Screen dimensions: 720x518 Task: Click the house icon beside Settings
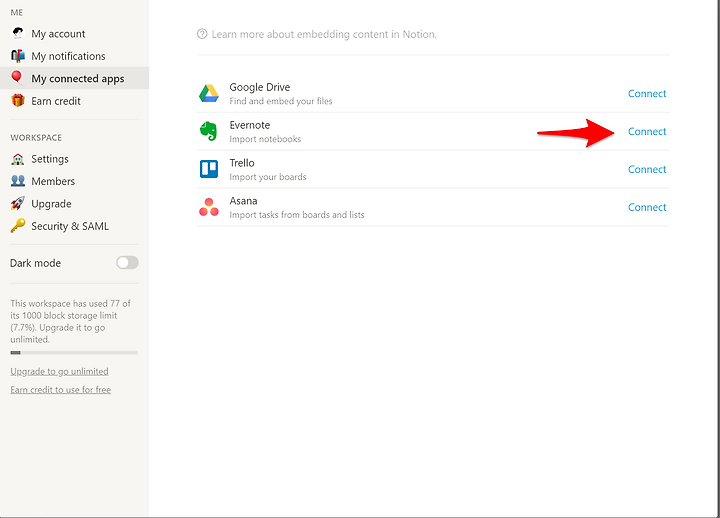(x=18, y=159)
